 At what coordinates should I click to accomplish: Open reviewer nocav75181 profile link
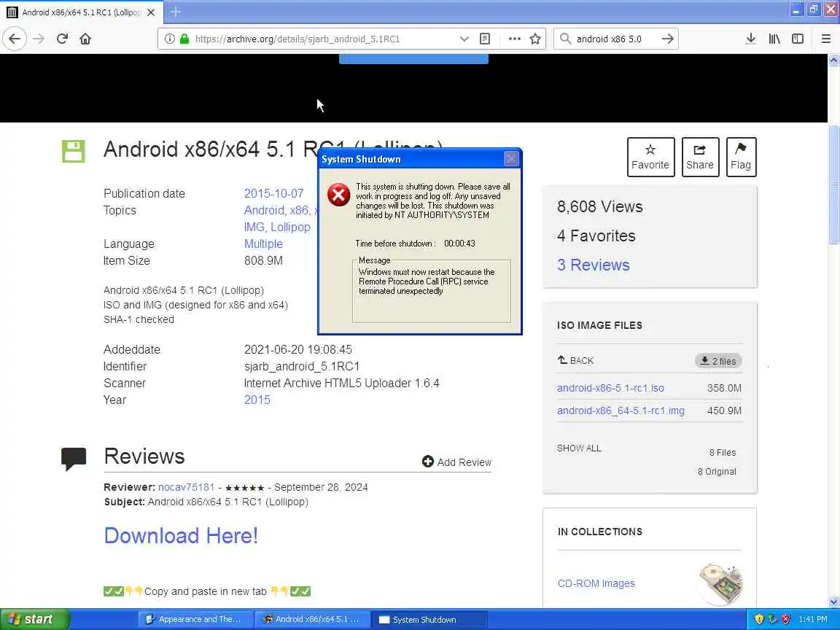[186, 487]
